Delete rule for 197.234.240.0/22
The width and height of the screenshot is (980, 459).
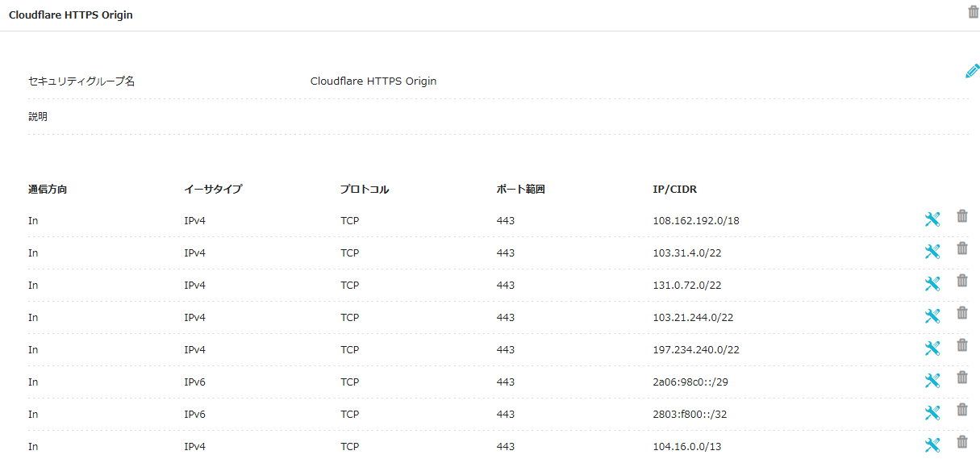point(962,345)
